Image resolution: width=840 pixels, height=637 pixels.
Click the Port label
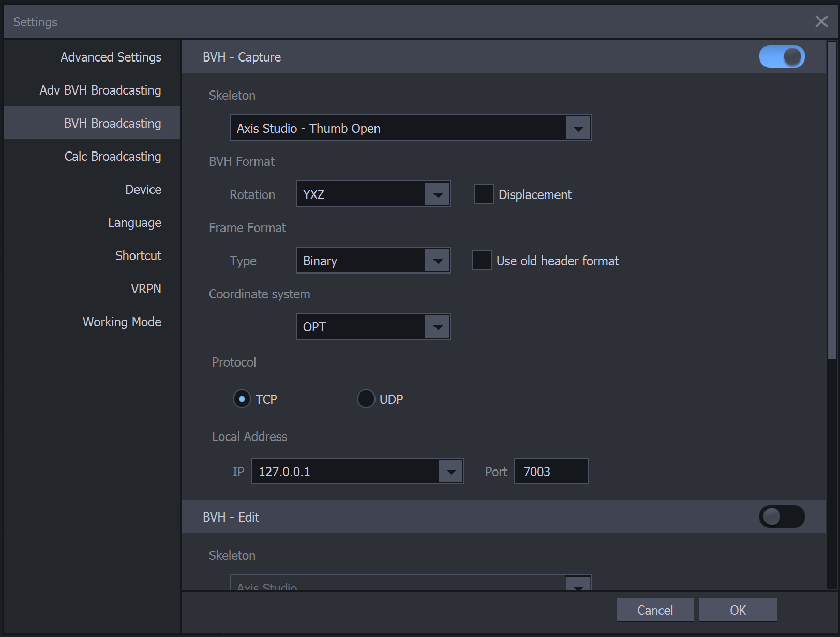[496, 472]
